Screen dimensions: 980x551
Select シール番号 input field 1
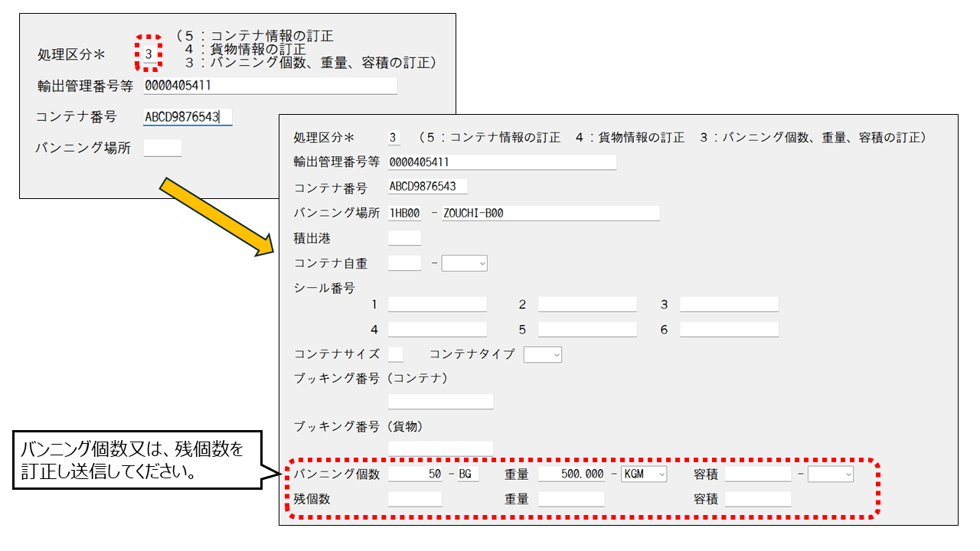point(437,303)
